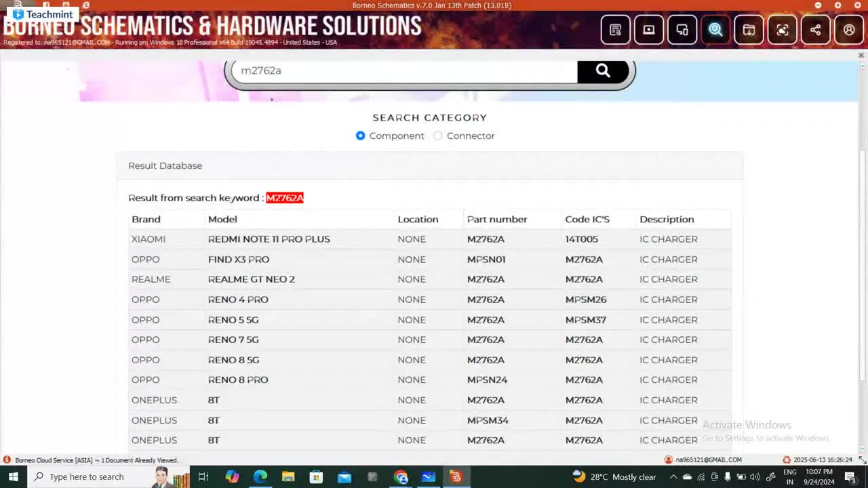This screenshot has width=868, height=488.
Task: Click the 14T005 IC code cell
Action: [582, 239]
